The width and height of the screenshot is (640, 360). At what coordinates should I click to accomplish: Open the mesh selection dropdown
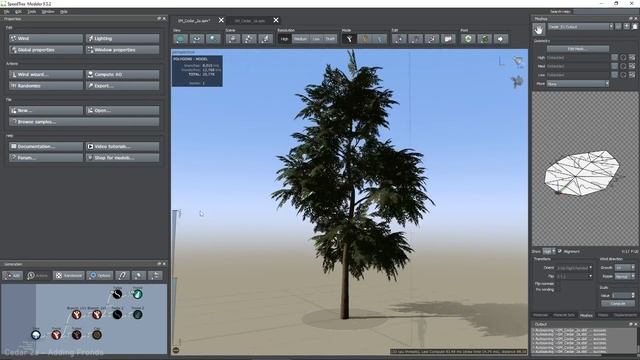coord(580,27)
